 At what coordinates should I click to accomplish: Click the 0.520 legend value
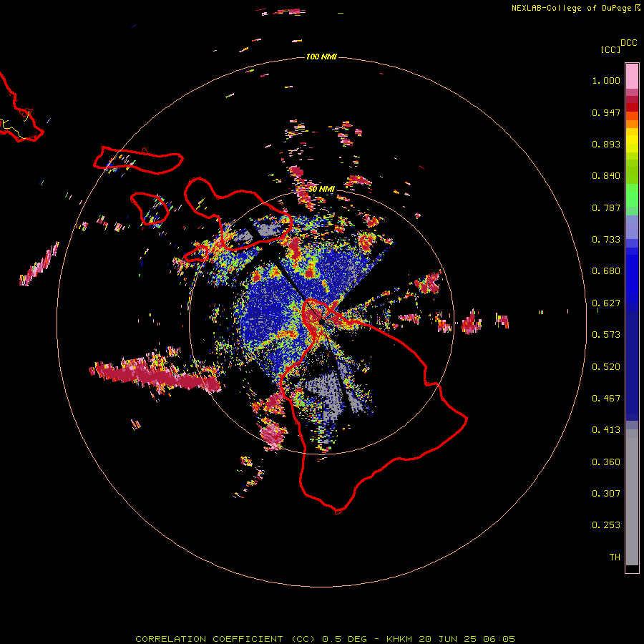pyautogui.click(x=606, y=367)
